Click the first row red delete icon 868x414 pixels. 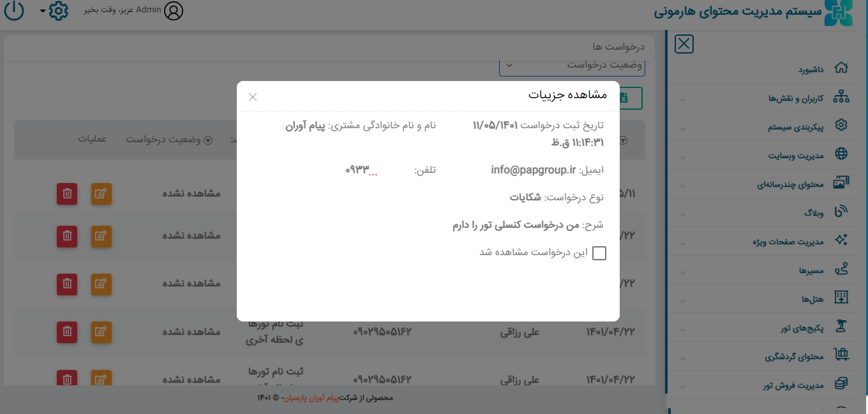(67, 195)
